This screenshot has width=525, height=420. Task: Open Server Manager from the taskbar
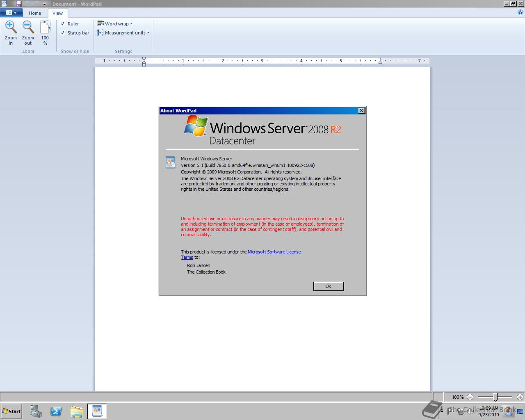[36, 411]
